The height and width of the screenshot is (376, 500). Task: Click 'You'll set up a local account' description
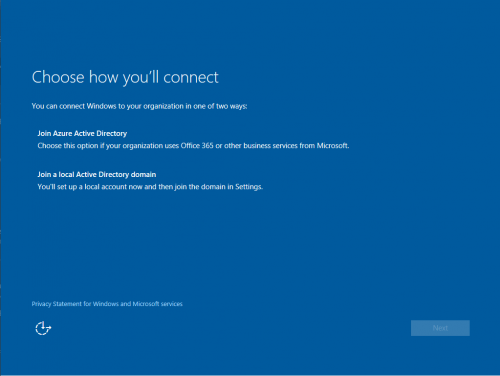pos(150,187)
